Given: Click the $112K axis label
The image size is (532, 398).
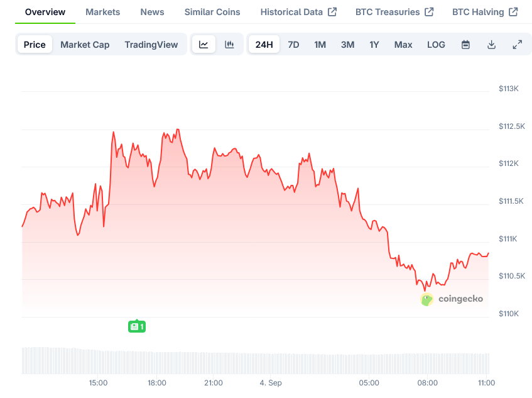Looking at the screenshot, I should 509,163.
